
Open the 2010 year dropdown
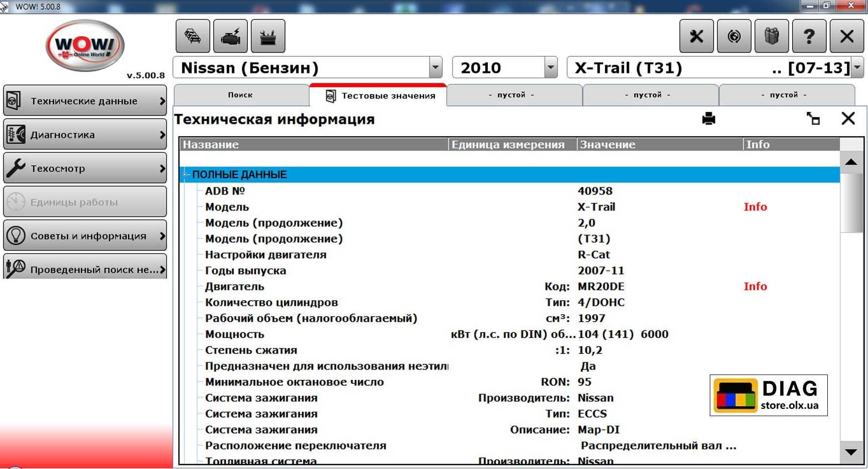[x=551, y=68]
